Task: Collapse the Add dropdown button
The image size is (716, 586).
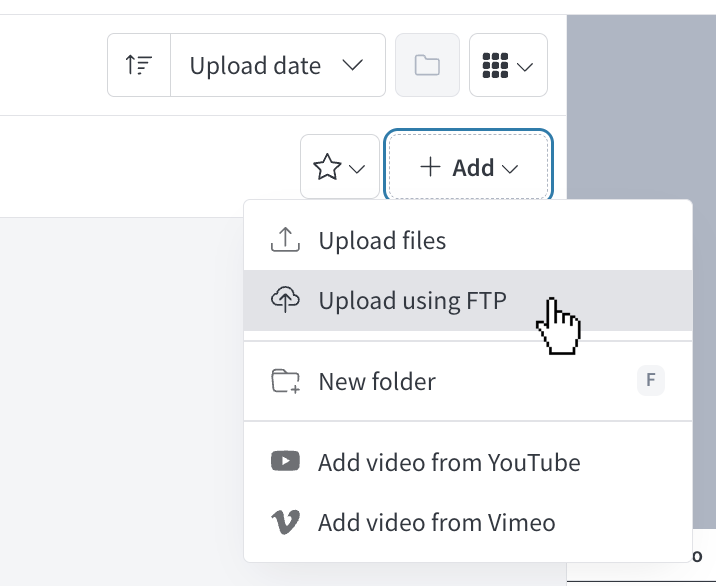Action: point(469,168)
